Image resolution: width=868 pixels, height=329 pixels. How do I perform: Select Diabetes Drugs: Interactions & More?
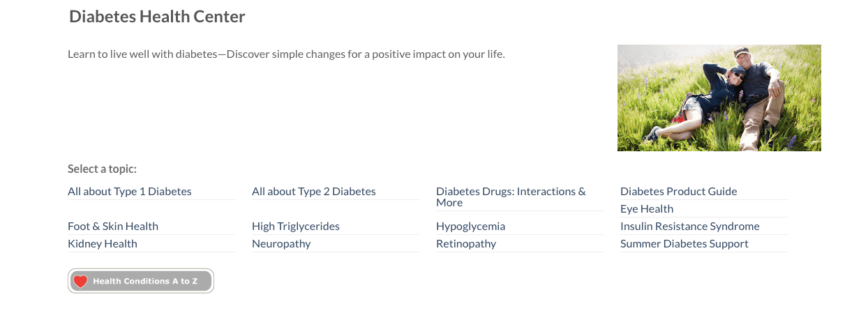tap(511, 197)
